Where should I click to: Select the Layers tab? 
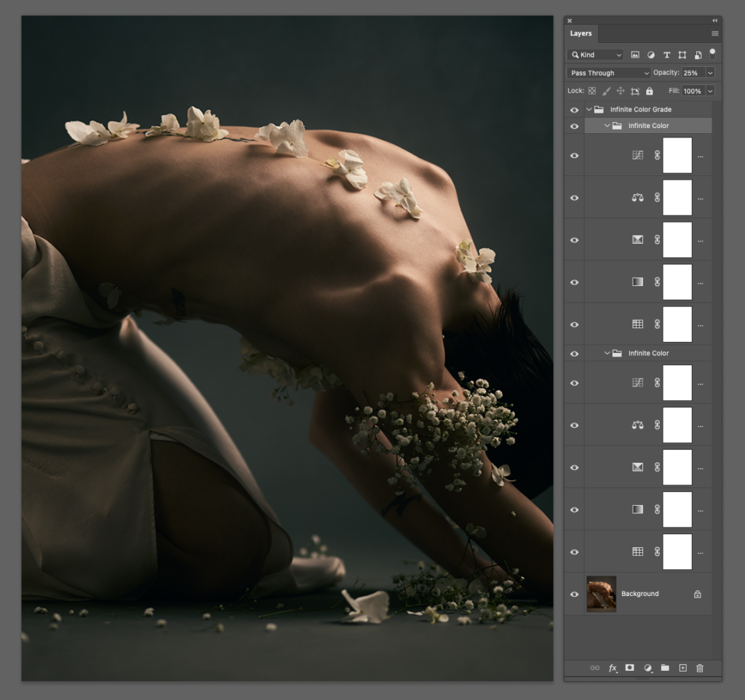(x=581, y=33)
